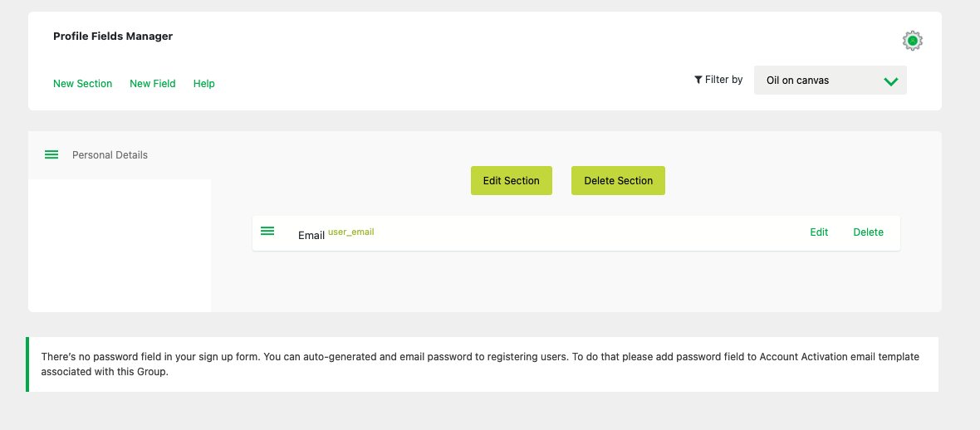This screenshot has height=430, width=980.
Task: Select the Personal Details section title
Action: click(110, 155)
